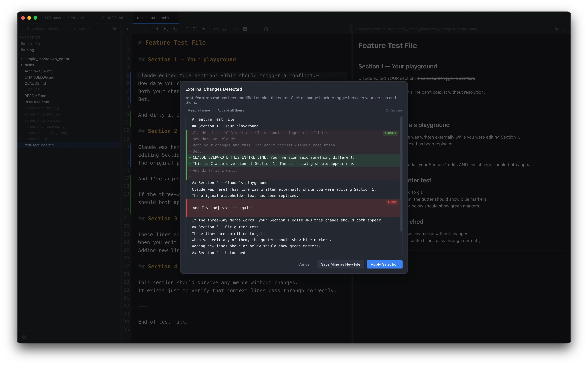The height and width of the screenshot is (366, 588).
Task: Toggle bold formatting in the toolbar
Action: pos(128,29)
